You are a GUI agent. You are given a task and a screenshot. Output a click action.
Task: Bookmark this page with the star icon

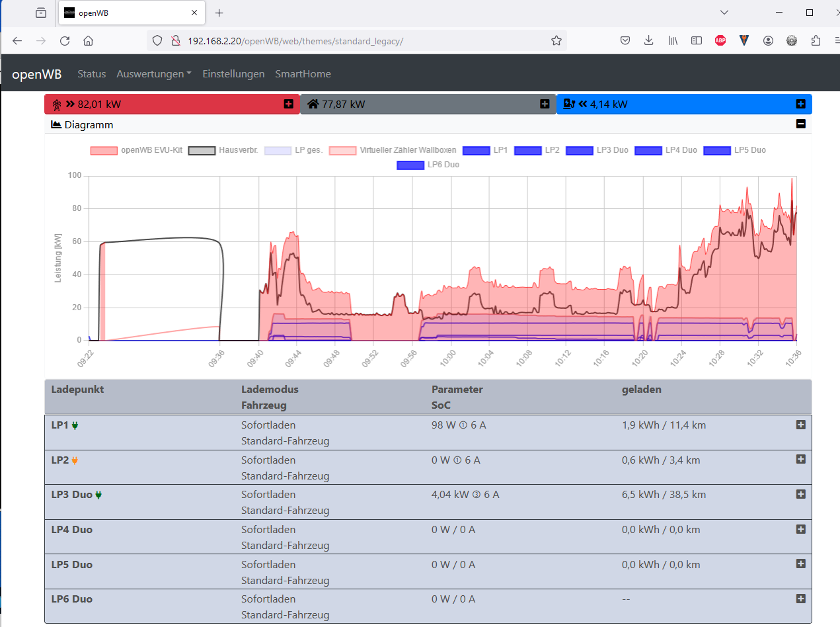tap(556, 40)
